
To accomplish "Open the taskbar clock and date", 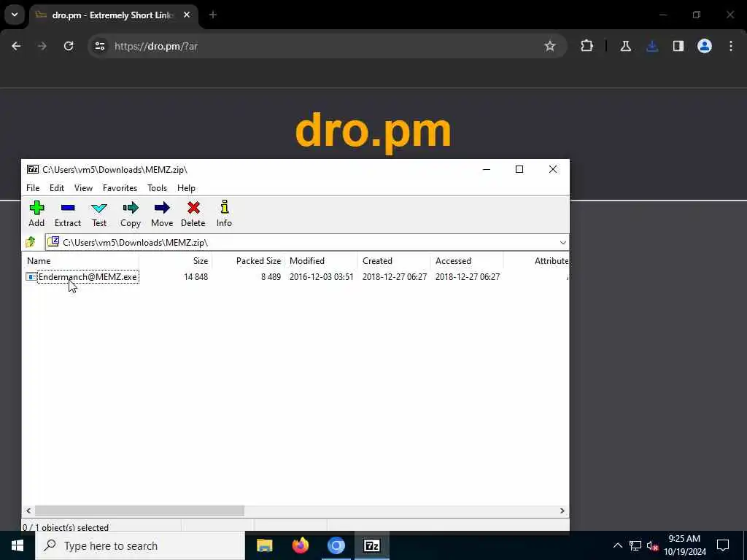I will click(684, 545).
